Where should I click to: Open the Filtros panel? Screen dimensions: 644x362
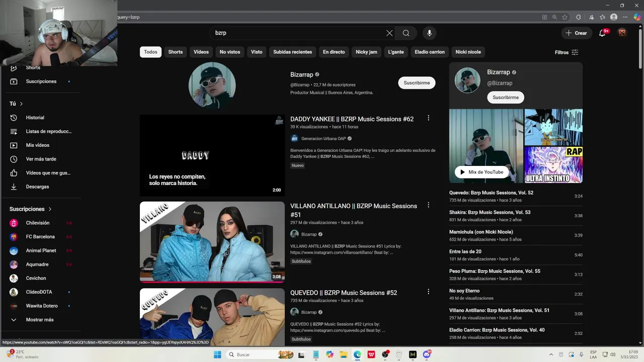pos(567,52)
